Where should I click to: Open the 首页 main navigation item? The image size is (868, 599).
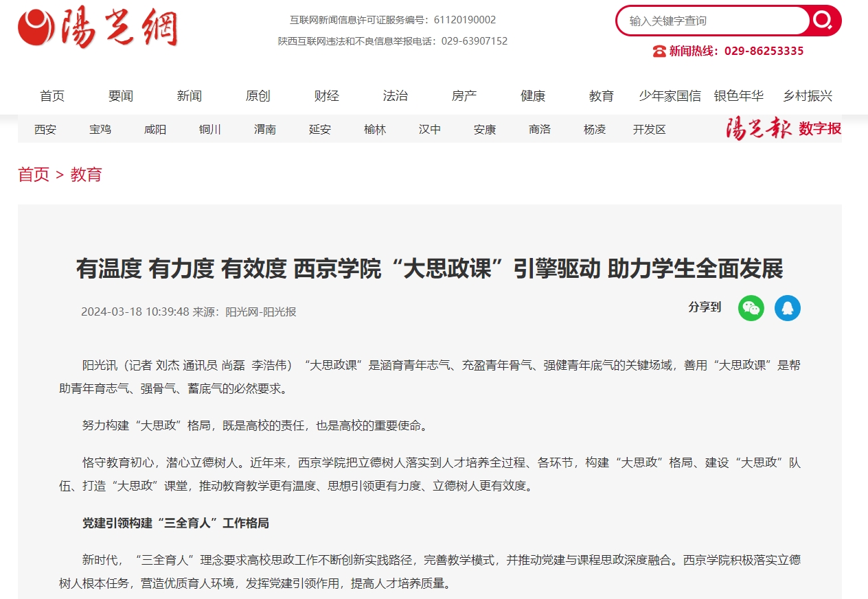52,96
